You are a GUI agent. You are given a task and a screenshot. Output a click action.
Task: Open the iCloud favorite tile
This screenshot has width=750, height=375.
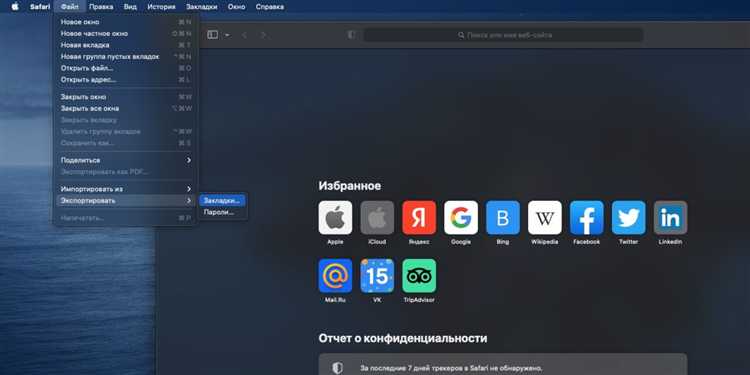(377, 218)
